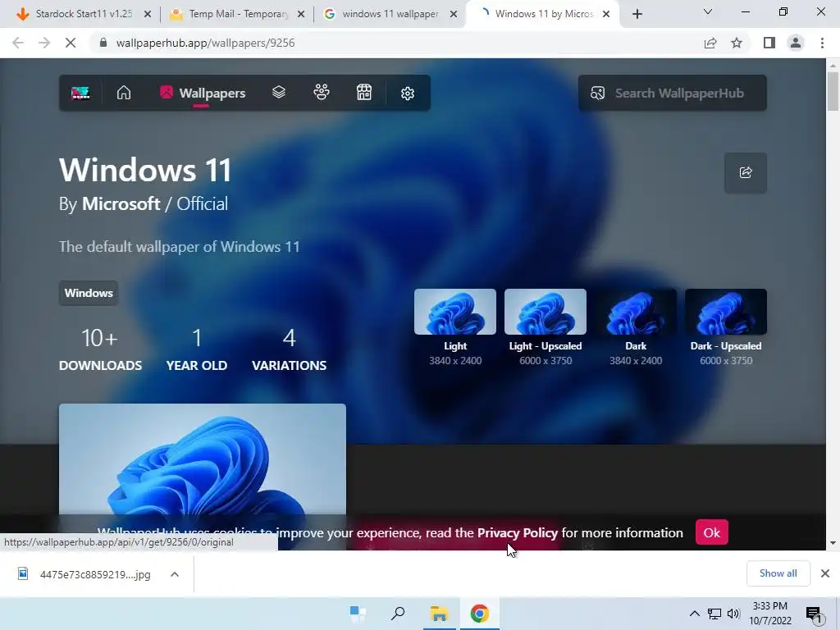
Task: Open WallpaperHub settings gear icon
Action: click(408, 94)
